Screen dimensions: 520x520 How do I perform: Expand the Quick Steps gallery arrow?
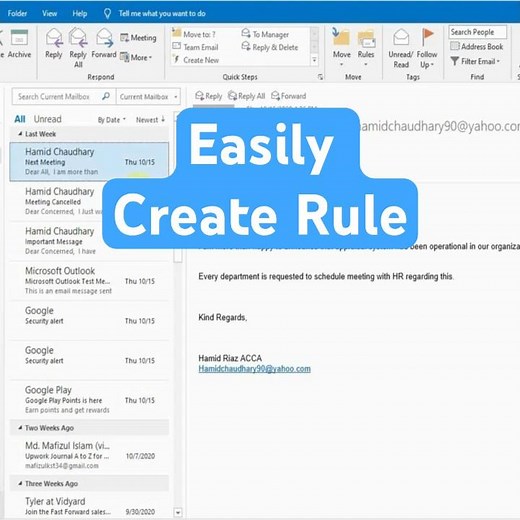coord(314,60)
